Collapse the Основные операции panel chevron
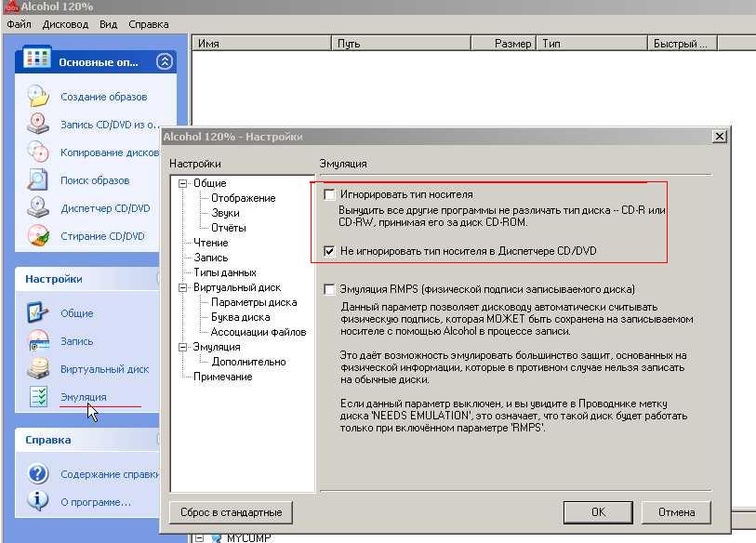This screenshot has height=543, width=756. pyautogui.click(x=165, y=61)
